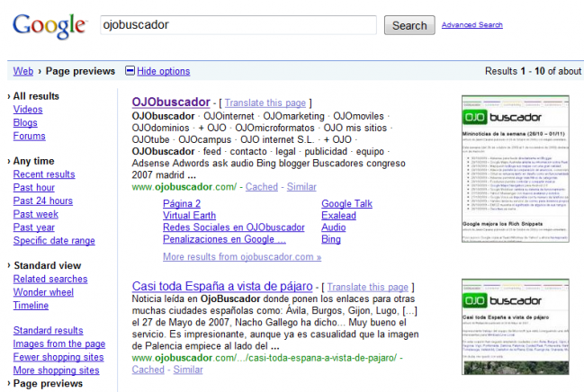
Task: Open Cached link for casi-toda-espana result
Action: coord(148,370)
